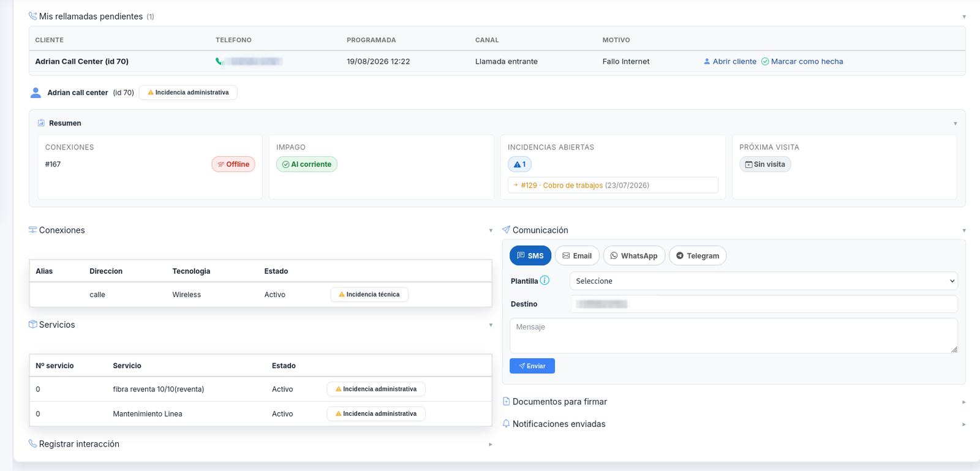Open incident #129 Cobro de trabajos
980x471 pixels.
[x=612, y=185]
